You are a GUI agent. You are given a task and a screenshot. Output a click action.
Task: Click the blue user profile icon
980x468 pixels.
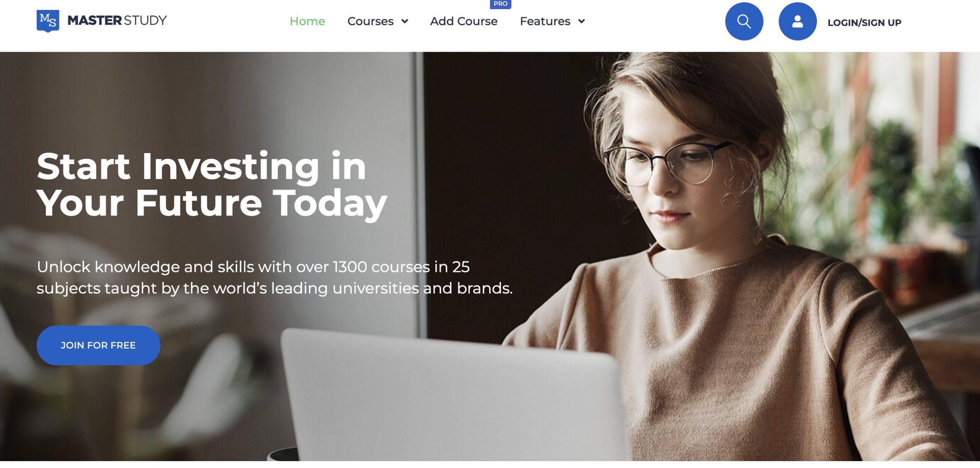[x=797, y=21]
